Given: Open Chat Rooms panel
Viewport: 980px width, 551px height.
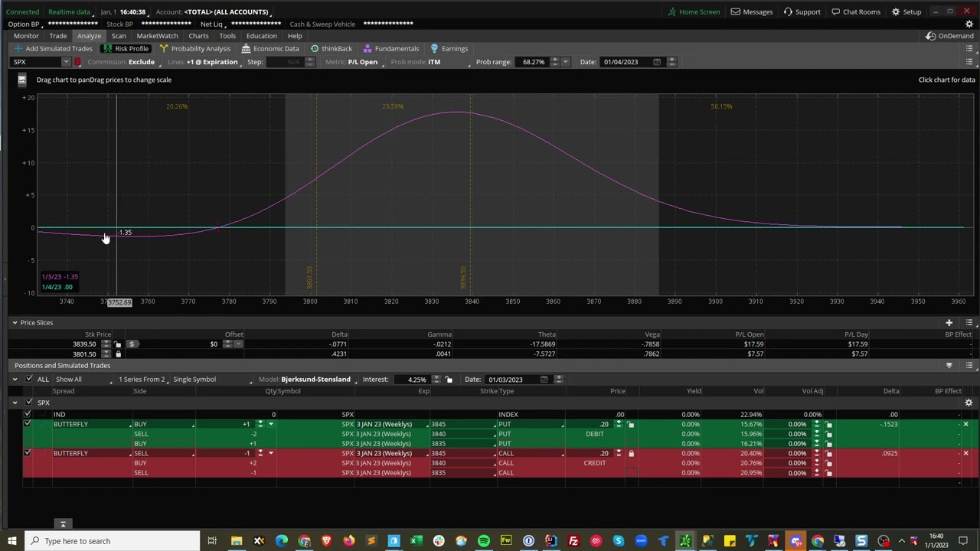Looking at the screenshot, I should pos(856,11).
